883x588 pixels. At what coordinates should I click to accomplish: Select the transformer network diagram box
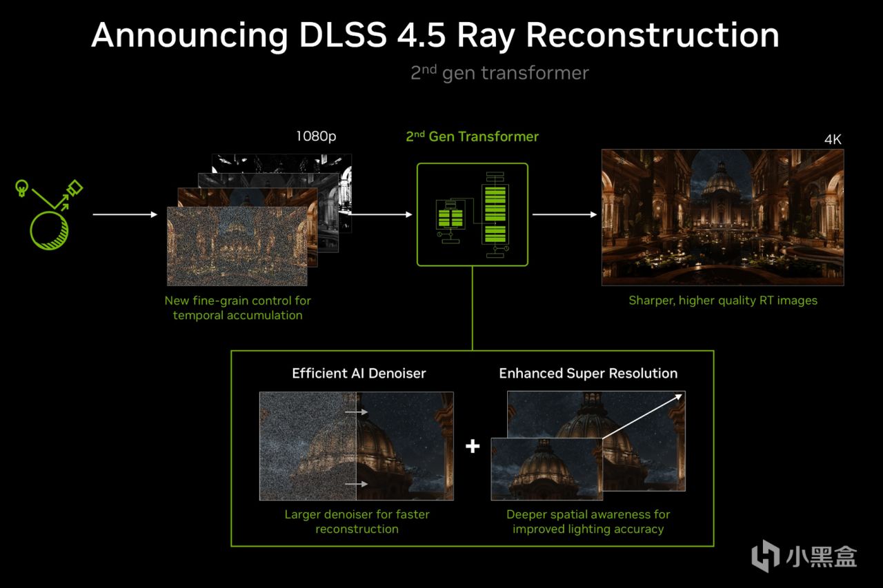click(x=472, y=214)
